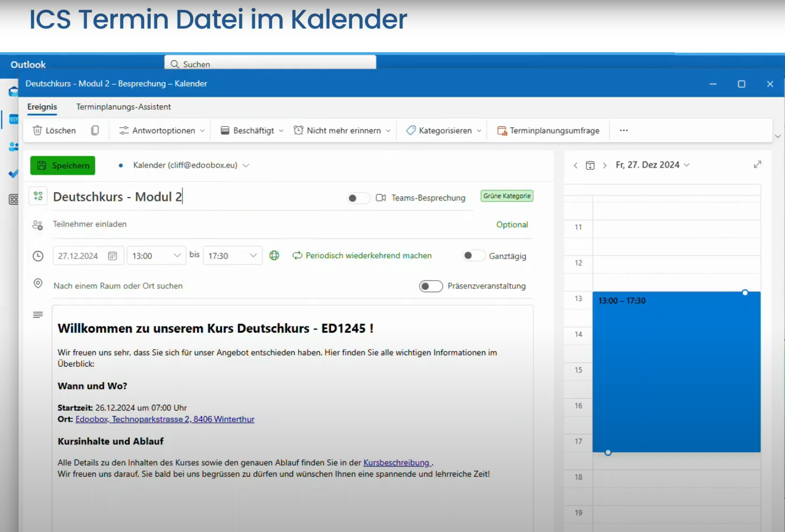Click the Löschen trash icon
The height and width of the screenshot is (532, 785).
coord(37,130)
